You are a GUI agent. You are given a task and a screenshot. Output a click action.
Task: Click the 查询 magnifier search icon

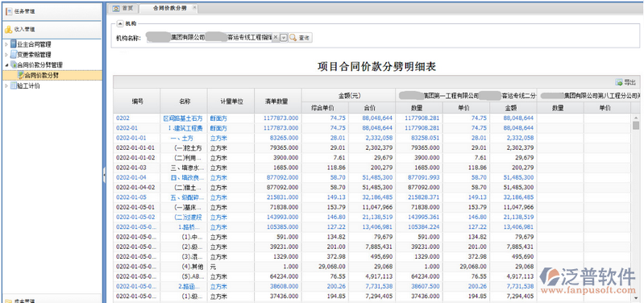293,37
